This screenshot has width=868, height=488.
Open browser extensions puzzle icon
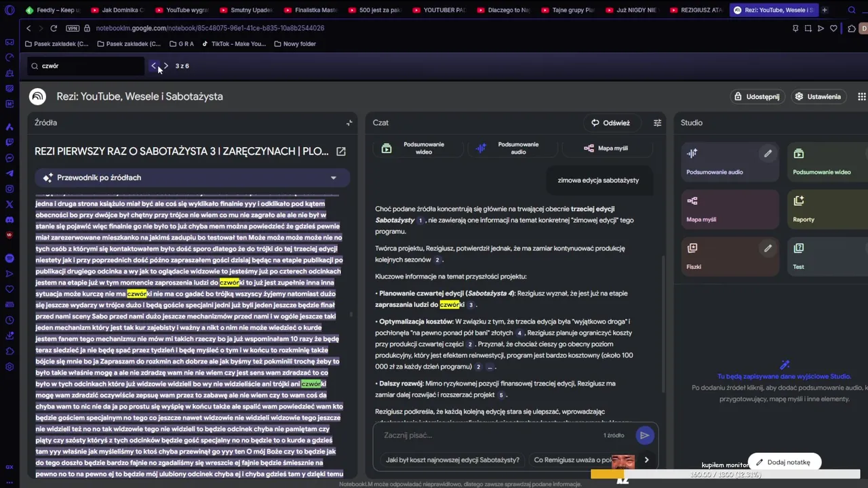[x=852, y=28]
